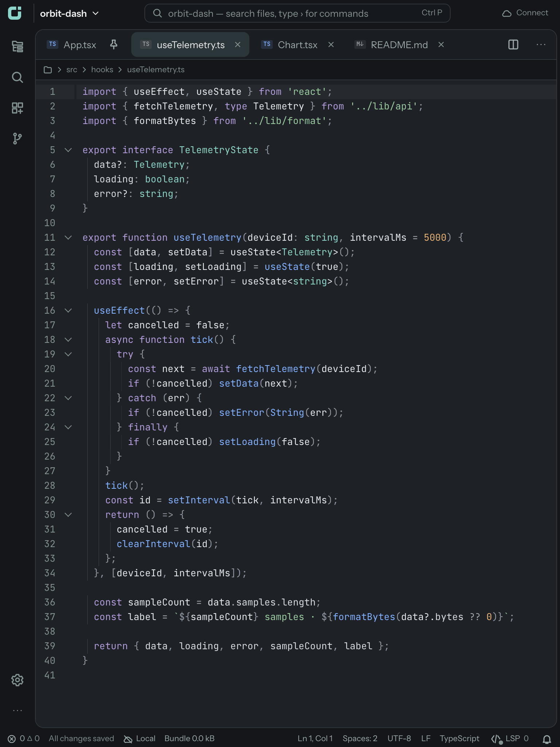Viewport: 560px width, 747px height.
Task: Open notifications bell in status bar
Action: 547,739
